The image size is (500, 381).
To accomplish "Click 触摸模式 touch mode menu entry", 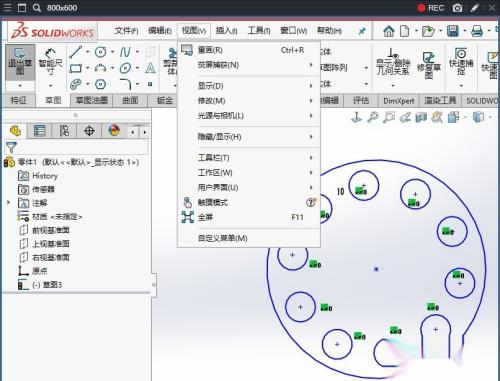I will (x=249, y=202).
